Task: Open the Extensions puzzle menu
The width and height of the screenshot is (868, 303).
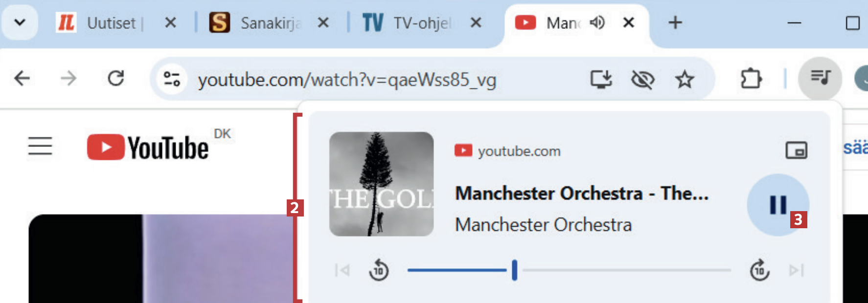Action: click(x=751, y=79)
